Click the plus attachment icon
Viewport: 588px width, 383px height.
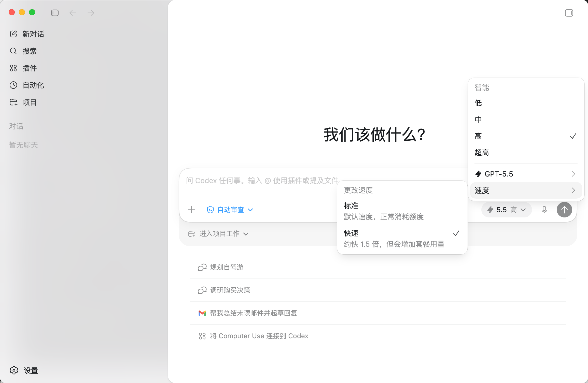coord(191,210)
